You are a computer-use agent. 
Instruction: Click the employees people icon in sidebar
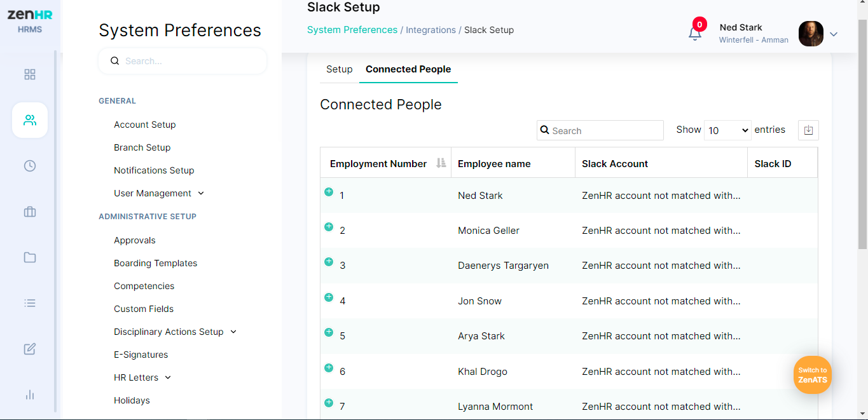pos(30,120)
